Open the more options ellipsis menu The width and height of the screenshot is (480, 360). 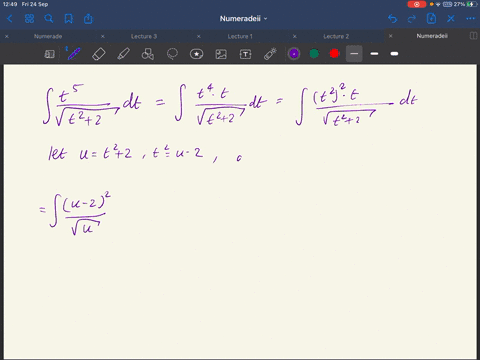coord(470,19)
